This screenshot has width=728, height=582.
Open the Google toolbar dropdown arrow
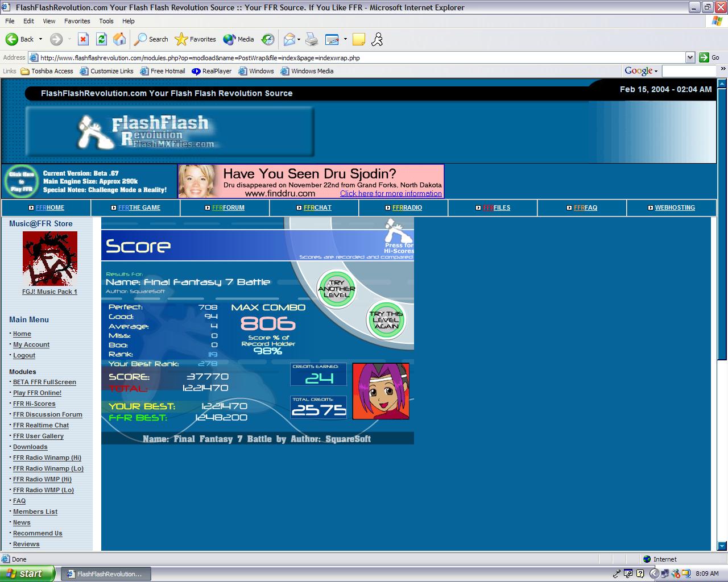coord(656,72)
